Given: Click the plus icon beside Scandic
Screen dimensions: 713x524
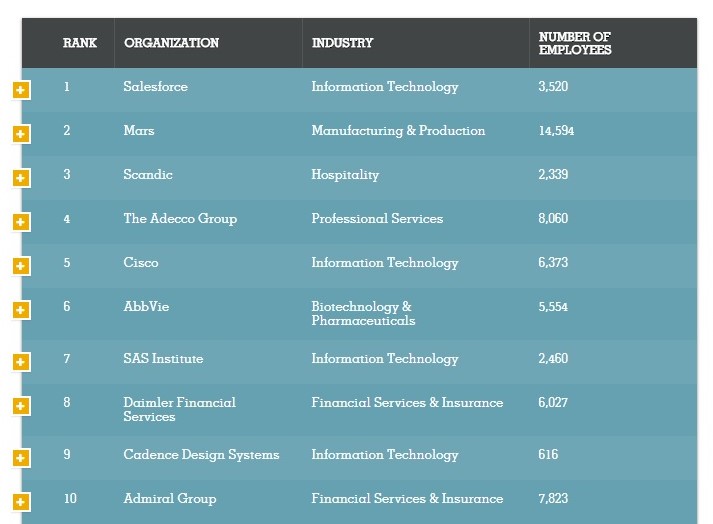Looking at the screenshot, I should (x=20, y=178).
